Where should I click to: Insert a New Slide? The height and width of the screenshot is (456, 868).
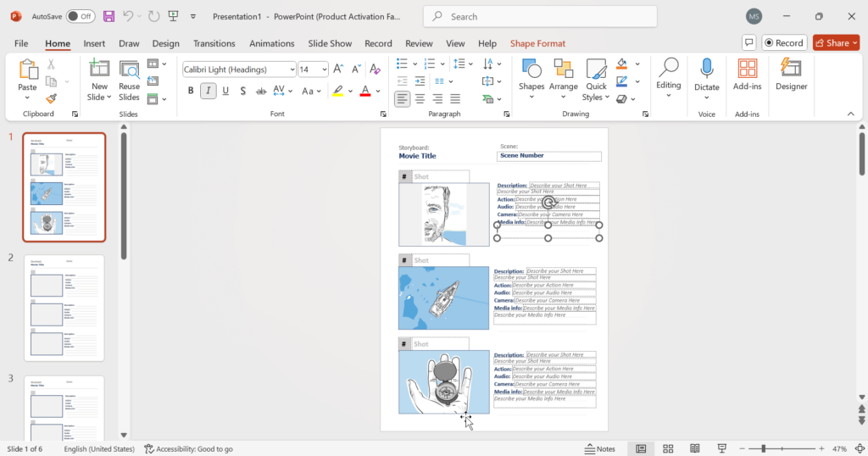tap(99, 70)
